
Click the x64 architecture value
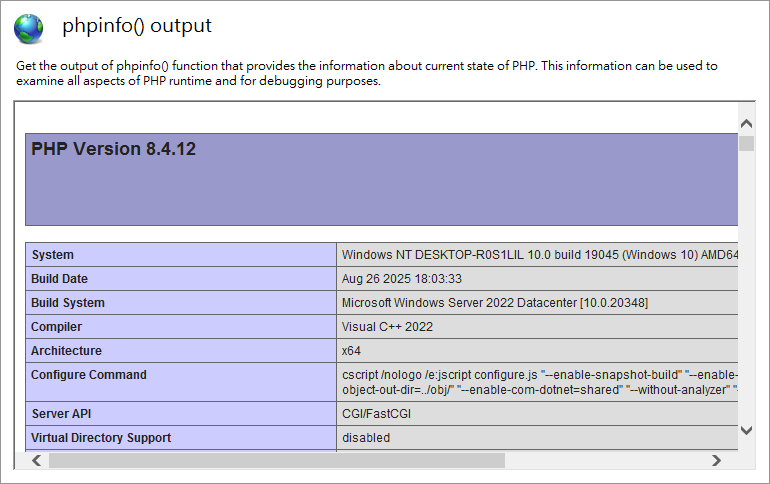click(352, 351)
